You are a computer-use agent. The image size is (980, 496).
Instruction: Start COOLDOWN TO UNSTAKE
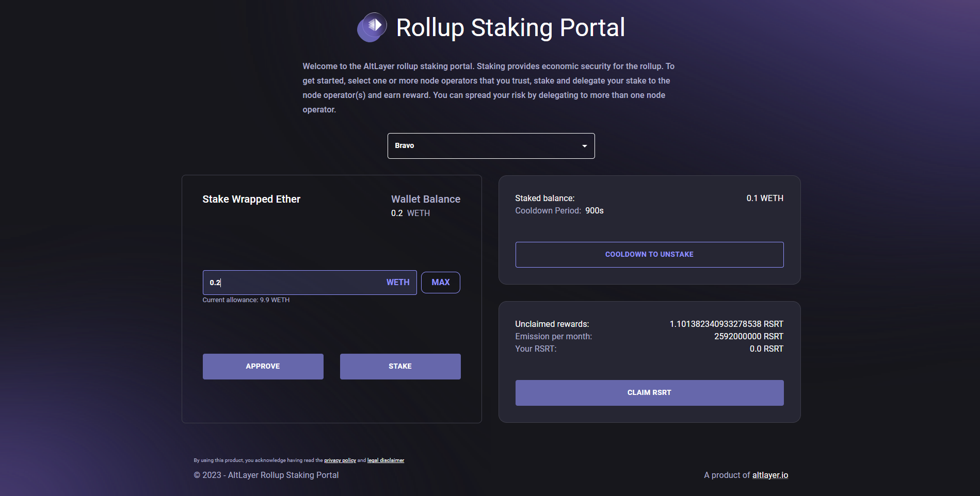point(649,255)
